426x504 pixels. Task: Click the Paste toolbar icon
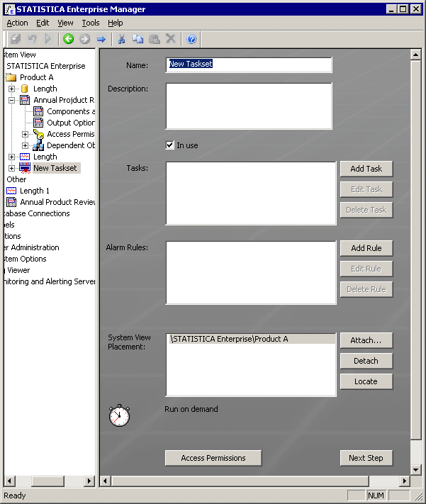click(155, 39)
